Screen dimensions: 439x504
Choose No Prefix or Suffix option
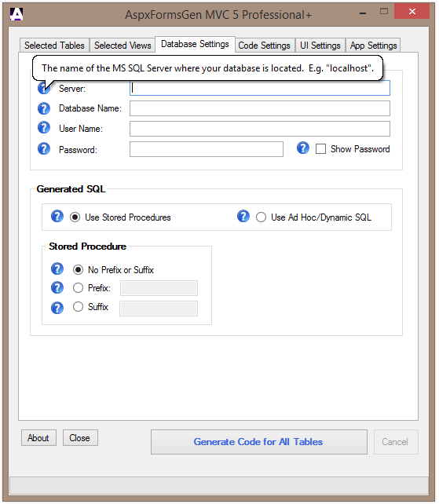[x=78, y=269]
